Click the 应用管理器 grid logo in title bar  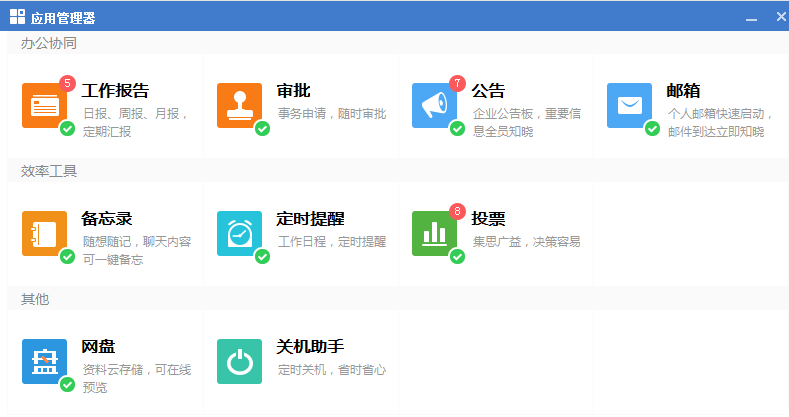click(17, 16)
